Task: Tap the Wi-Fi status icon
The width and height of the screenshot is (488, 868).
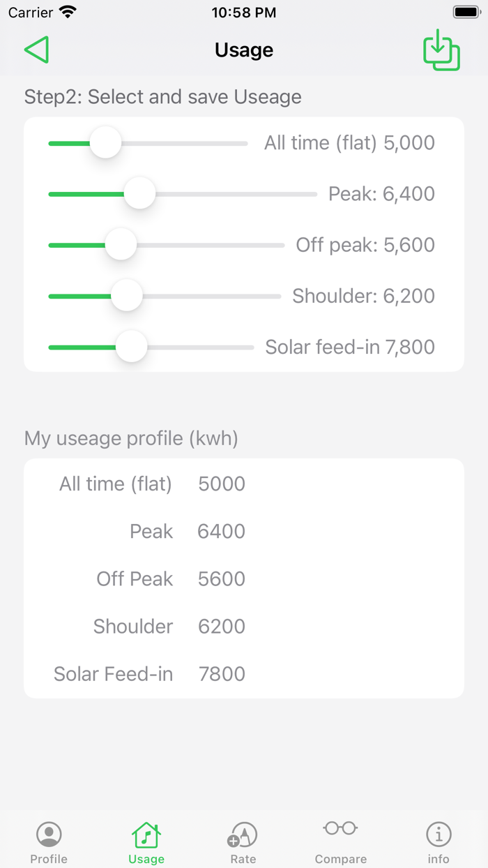Action: pyautogui.click(x=67, y=11)
